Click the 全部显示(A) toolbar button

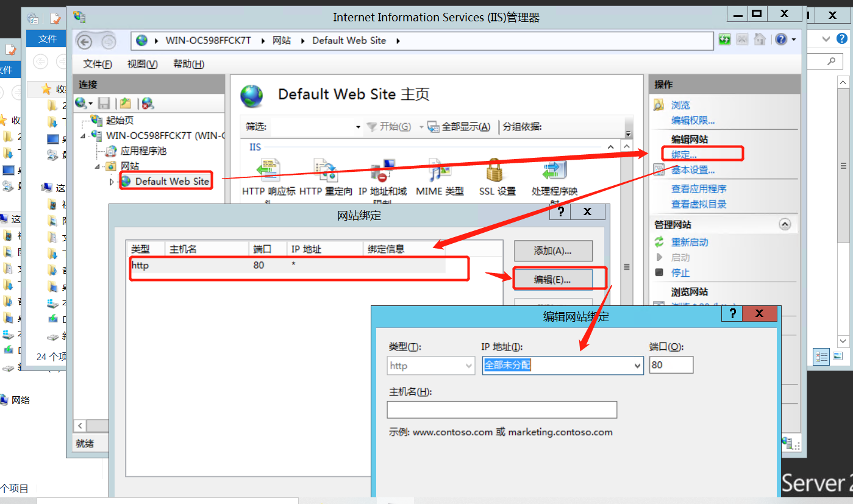click(x=459, y=127)
